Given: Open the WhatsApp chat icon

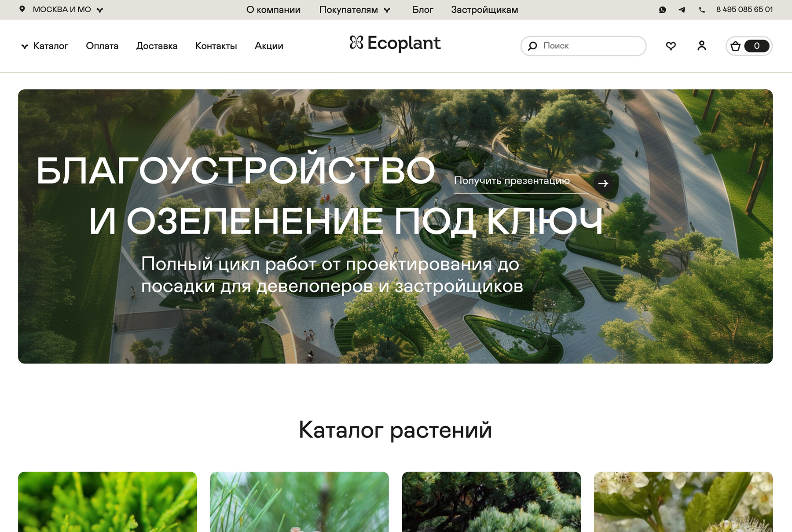Looking at the screenshot, I should click(x=663, y=10).
